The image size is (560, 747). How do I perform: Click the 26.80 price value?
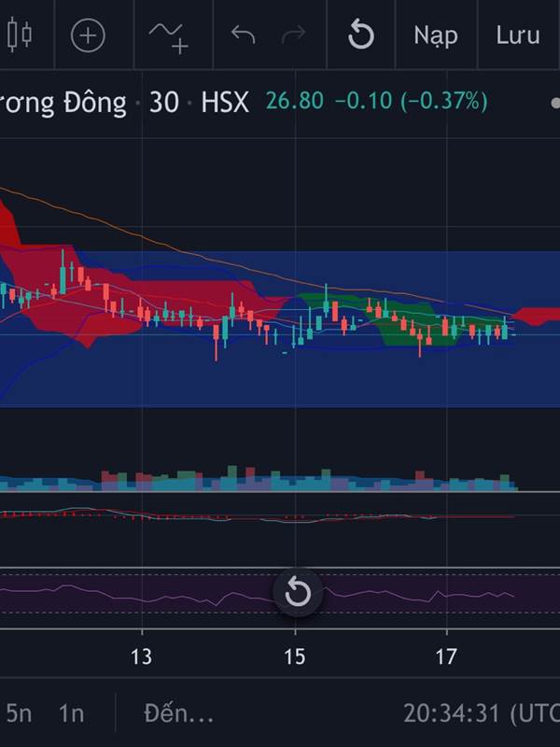point(295,101)
